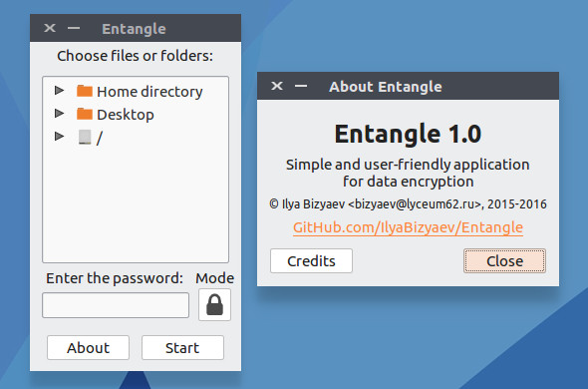
Task: Open the About dialog button
Action: pos(88,348)
